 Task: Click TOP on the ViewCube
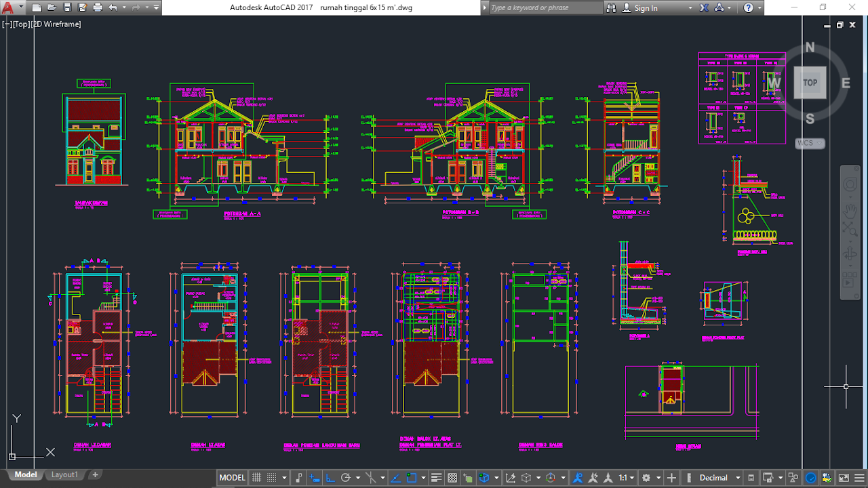pos(810,82)
